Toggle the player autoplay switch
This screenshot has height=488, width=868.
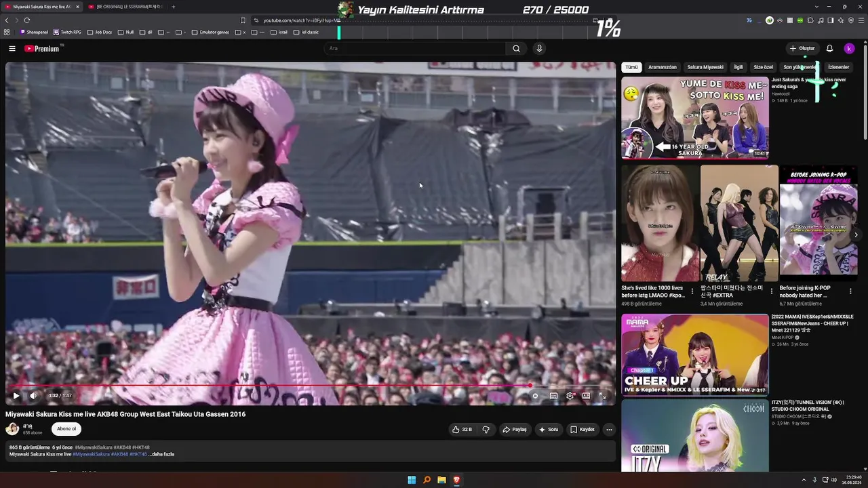[x=535, y=396]
